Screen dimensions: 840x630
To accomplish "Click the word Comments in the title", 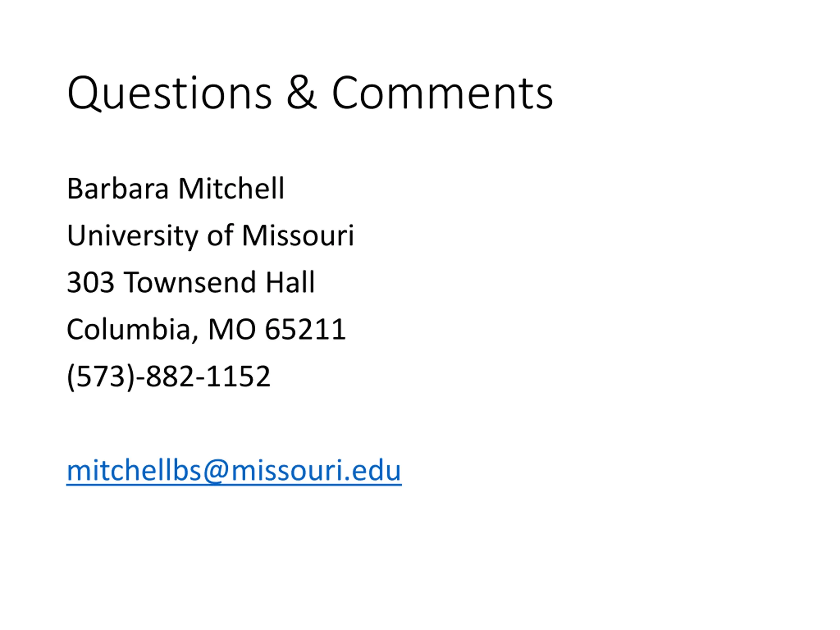I will (x=442, y=93).
